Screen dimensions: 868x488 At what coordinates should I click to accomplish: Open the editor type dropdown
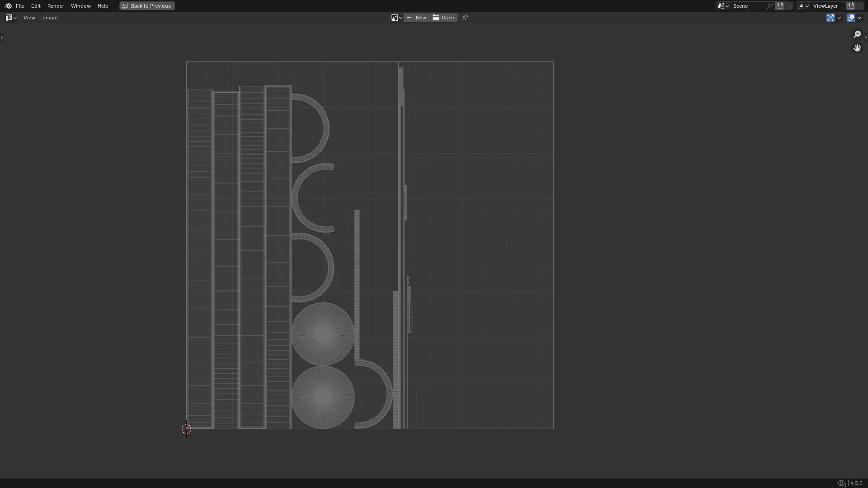point(11,18)
